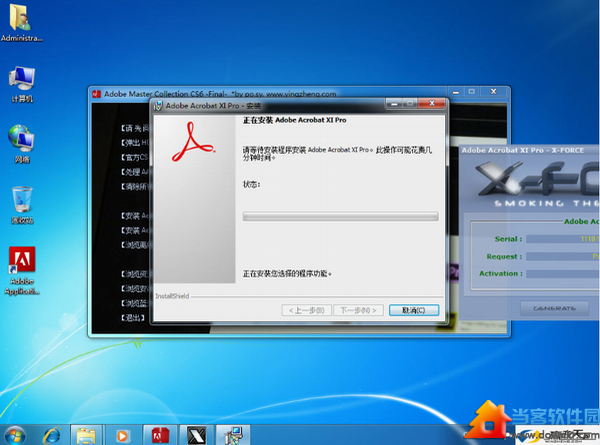Launch Internet Explorer from the taskbar

[52, 435]
